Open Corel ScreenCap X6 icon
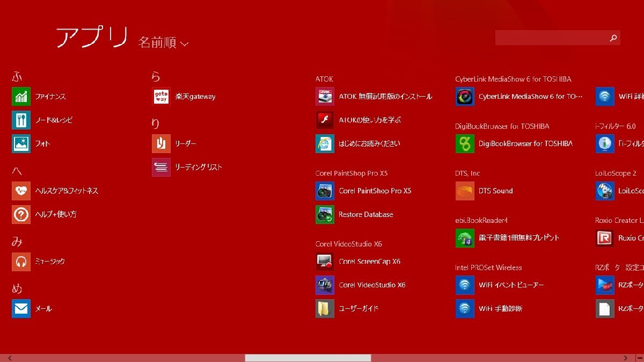 click(x=325, y=262)
